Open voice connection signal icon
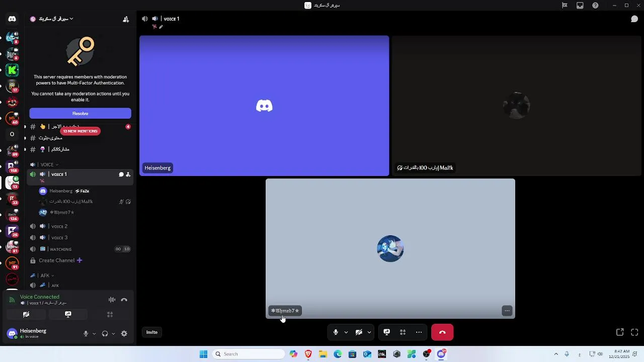The image size is (644, 362). (x=12, y=300)
